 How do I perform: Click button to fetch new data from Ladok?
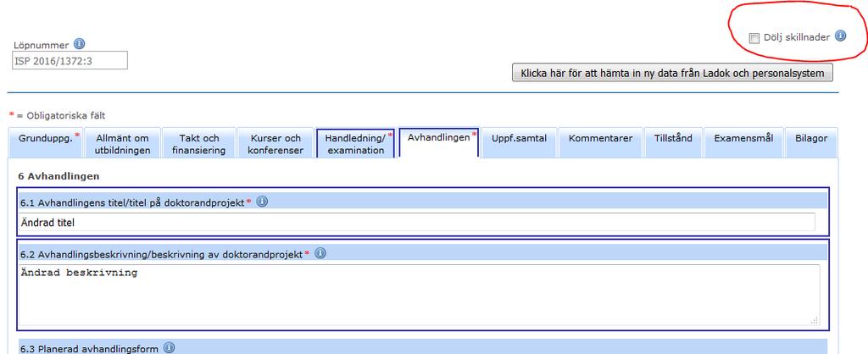(x=672, y=73)
